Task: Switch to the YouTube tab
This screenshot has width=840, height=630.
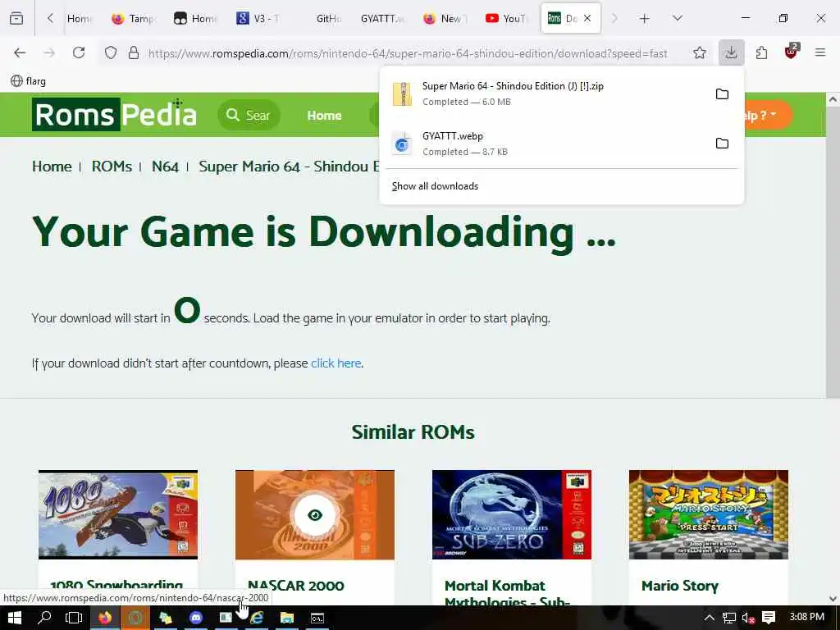Action: tap(507, 19)
